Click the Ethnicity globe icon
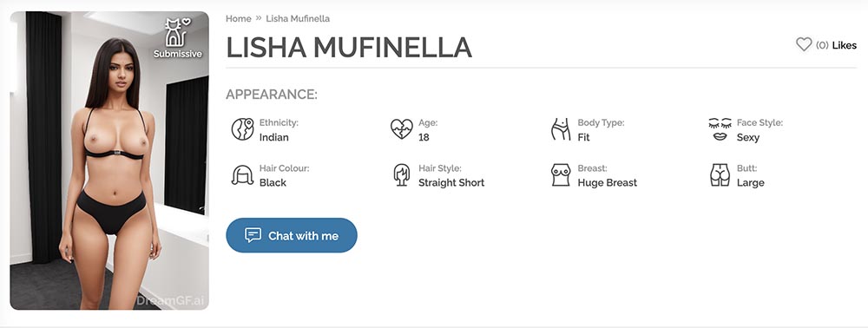This screenshot has width=868, height=328. pos(242,129)
